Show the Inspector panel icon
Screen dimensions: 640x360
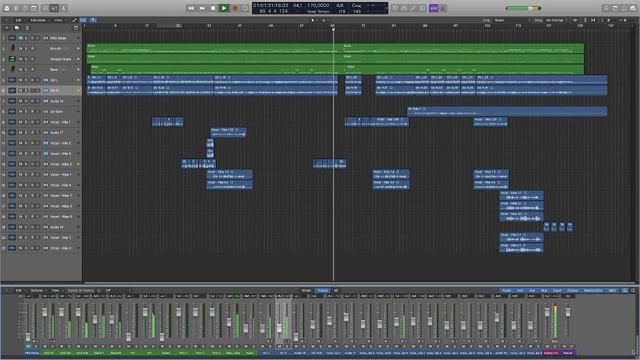coord(16,8)
